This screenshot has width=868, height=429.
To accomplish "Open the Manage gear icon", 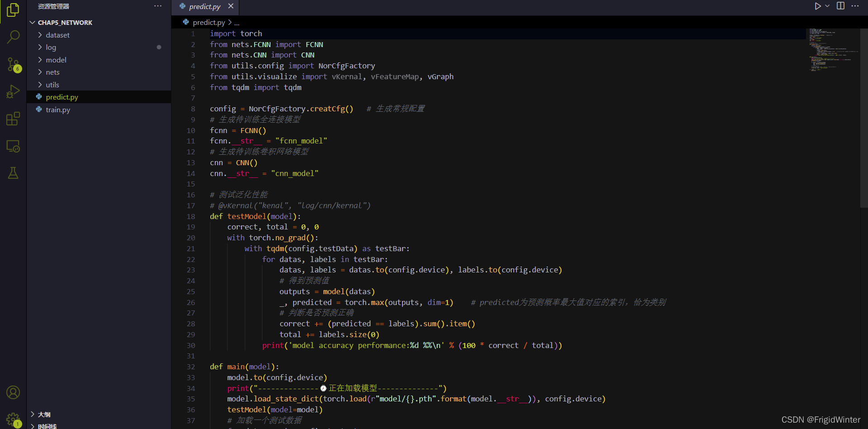I will (13, 419).
